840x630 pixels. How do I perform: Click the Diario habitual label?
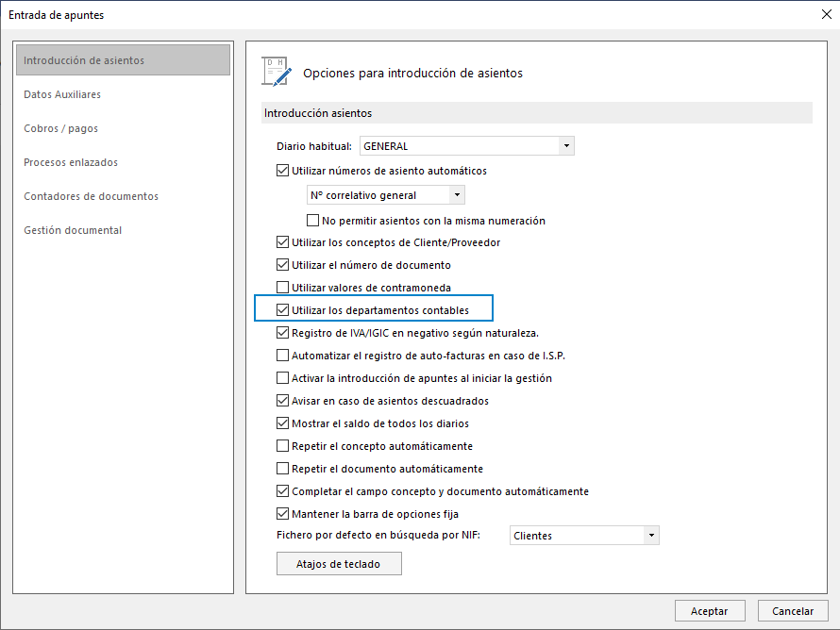(314, 146)
